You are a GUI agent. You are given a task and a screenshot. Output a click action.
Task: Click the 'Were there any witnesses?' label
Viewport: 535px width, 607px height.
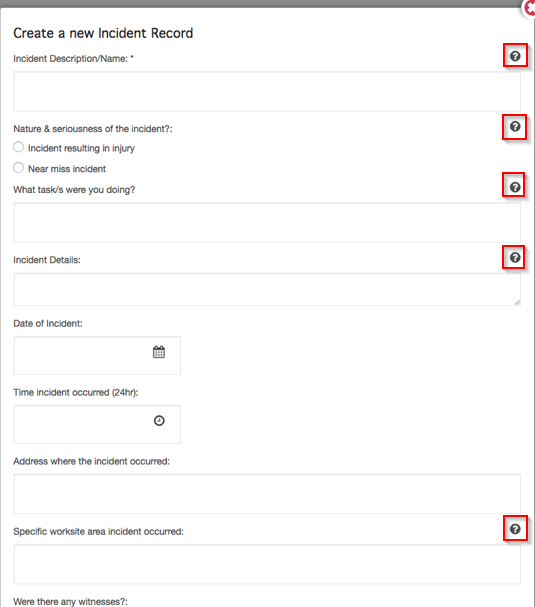tap(70, 602)
